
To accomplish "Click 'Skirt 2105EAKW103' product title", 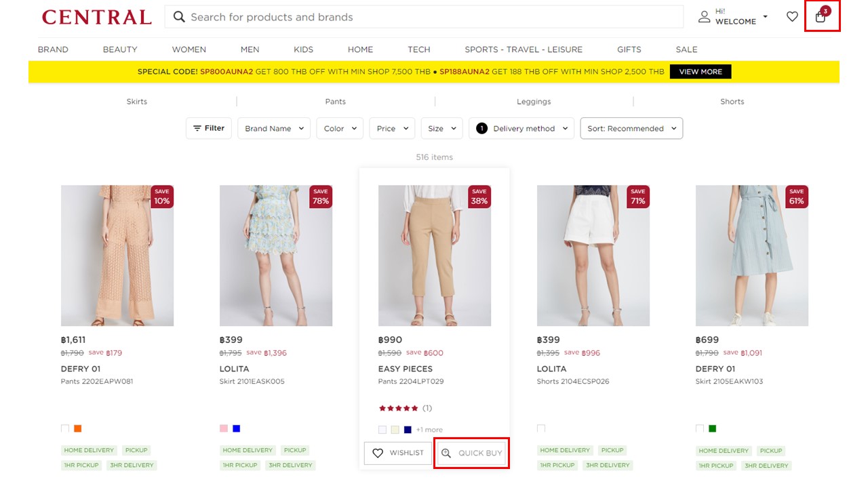I will click(x=729, y=382).
